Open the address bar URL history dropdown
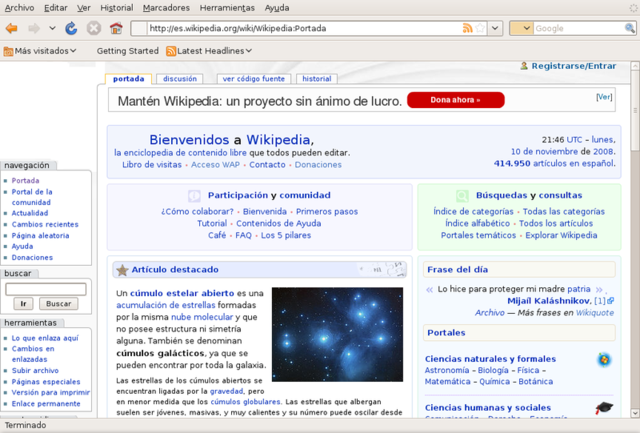640x433 pixels. click(x=495, y=28)
